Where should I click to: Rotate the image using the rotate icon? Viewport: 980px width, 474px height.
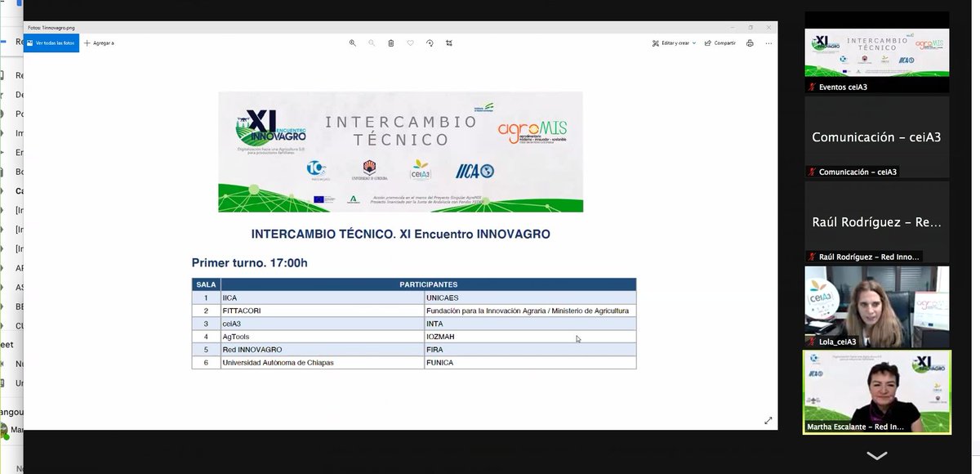point(430,42)
